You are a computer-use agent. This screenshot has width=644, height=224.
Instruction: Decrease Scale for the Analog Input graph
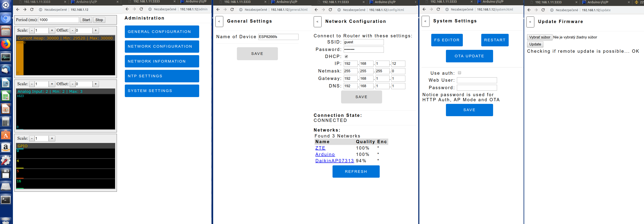(x=32, y=84)
